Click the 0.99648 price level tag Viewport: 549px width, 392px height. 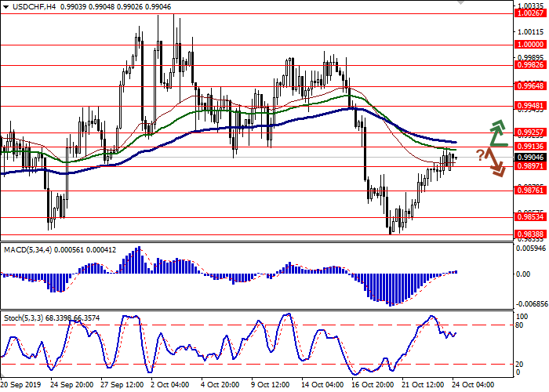pyautogui.click(x=530, y=87)
